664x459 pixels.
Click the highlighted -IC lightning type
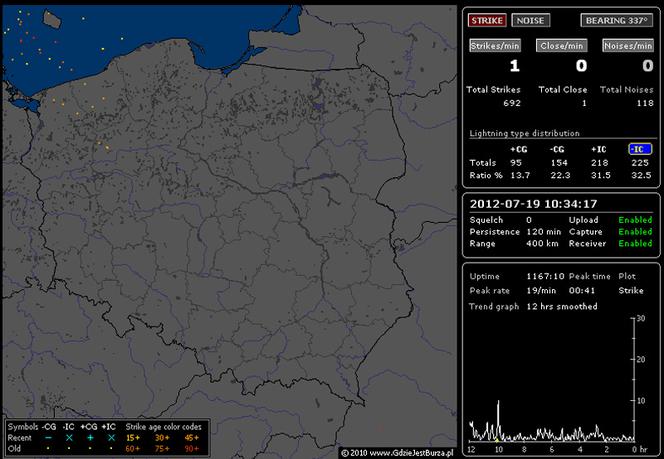[640, 149]
